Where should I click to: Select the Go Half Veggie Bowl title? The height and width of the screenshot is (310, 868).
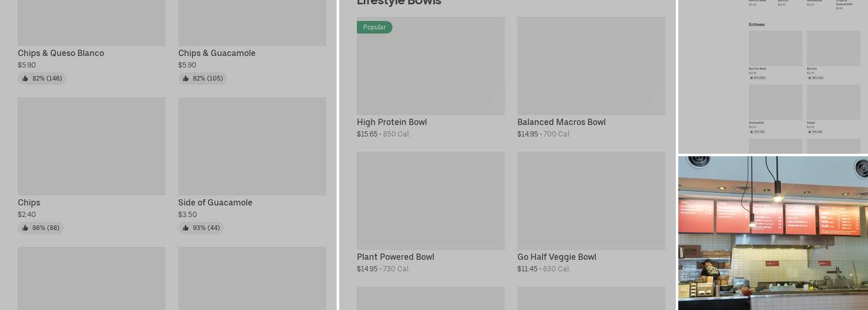point(557,257)
